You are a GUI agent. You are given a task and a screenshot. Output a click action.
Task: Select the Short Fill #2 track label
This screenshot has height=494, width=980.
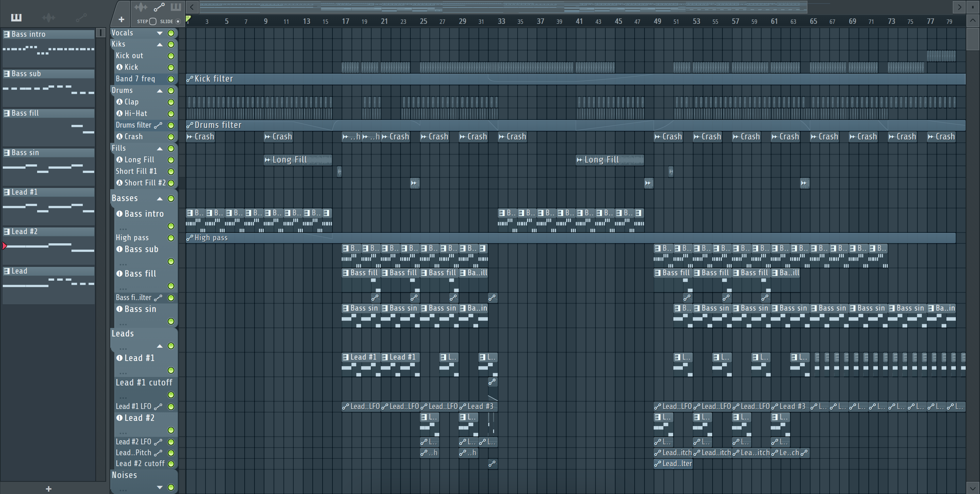point(145,183)
